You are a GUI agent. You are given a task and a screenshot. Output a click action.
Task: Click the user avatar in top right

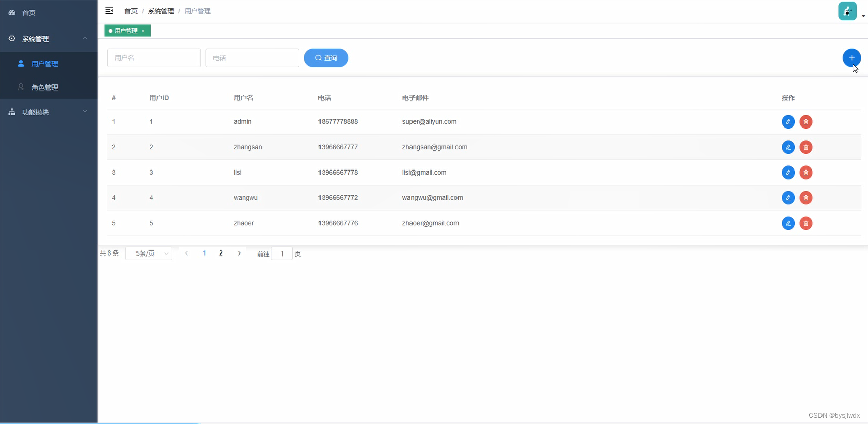click(x=847, y=11)
